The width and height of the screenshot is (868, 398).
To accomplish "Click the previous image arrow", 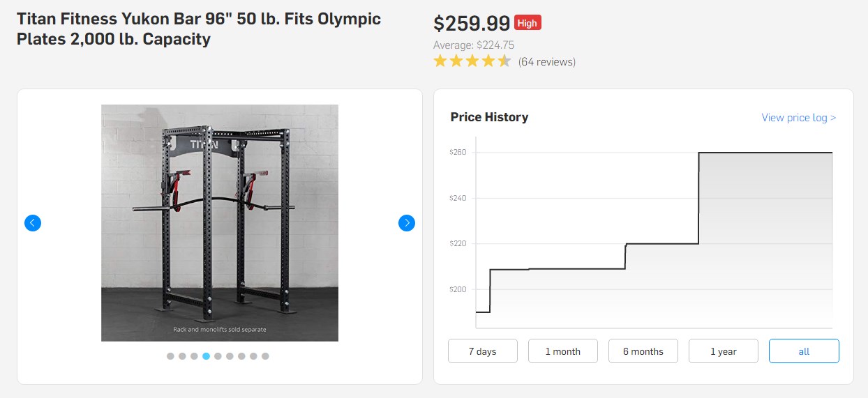I will click(x=33, y=223).
